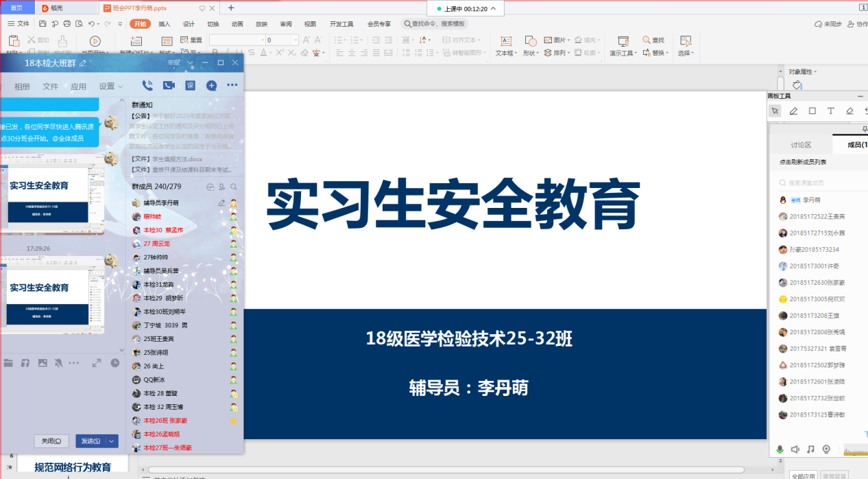Select the text tool in 画板工具
The image size is (868, 479).
pos(830,111)
